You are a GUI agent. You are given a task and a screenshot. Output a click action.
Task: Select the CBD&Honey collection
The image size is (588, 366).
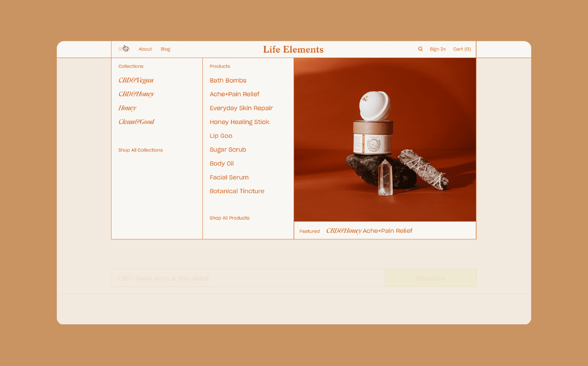click(136, 94)
